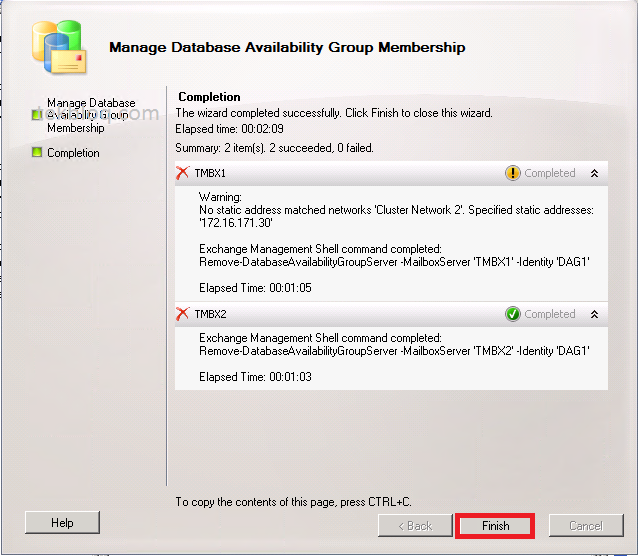Click the green step indicator beside Manage Database Availability Group Membership
638x556 pixels.
click(37, 115)
